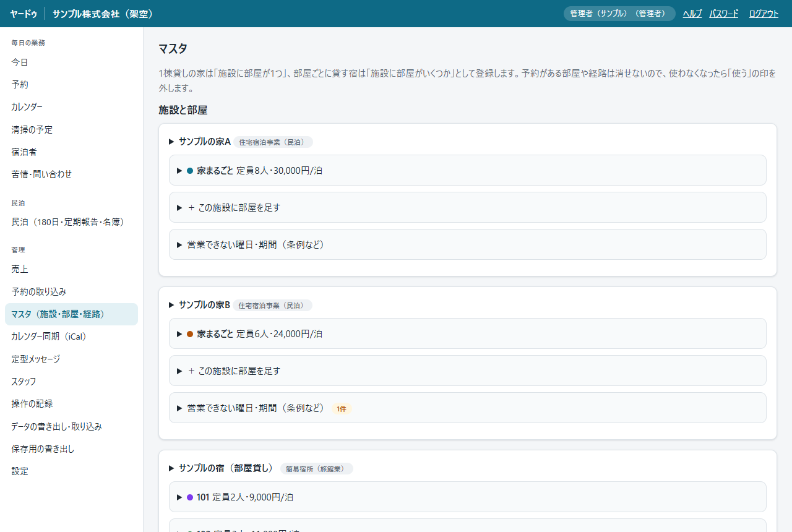
Task: Open 予約の取り込み from sidebar
Action: click(71, 291)
